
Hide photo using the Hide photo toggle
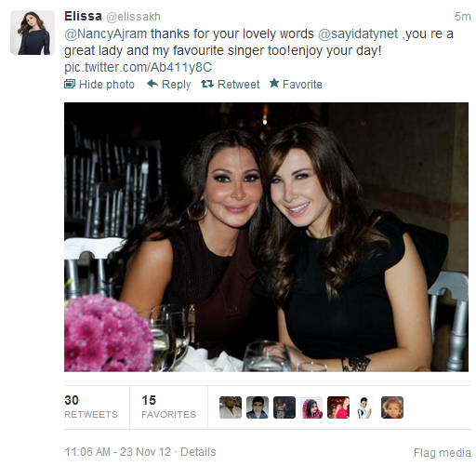tap(99, 84)
